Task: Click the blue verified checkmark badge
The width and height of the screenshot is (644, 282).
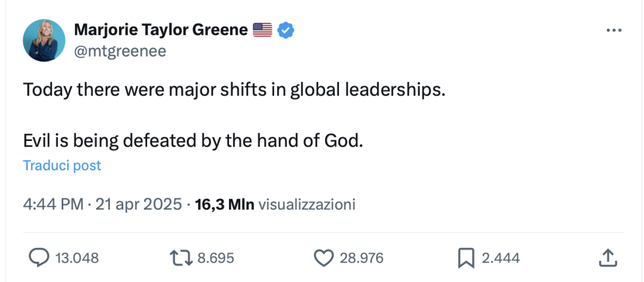Action: point(287,30)
